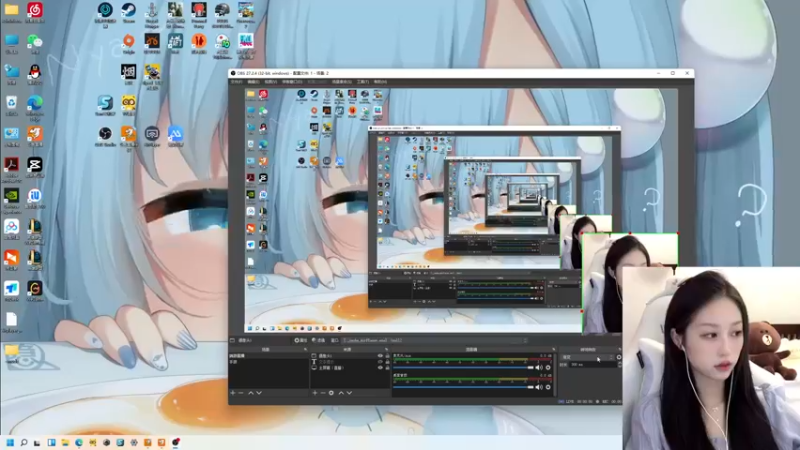Screen dimensions: 800x450
Task: Open the Tools menu in OBS
Action: click(x=363, y=82)
